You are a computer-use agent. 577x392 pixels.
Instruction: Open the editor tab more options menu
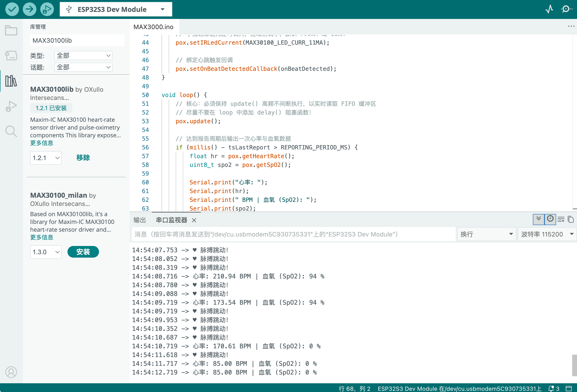pyautogui.click(x=571, y=26)
